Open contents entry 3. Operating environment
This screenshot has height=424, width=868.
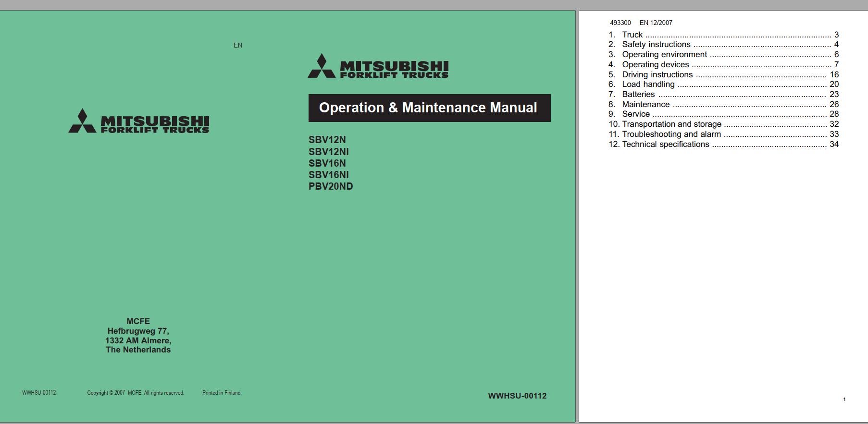pos(723,54)
